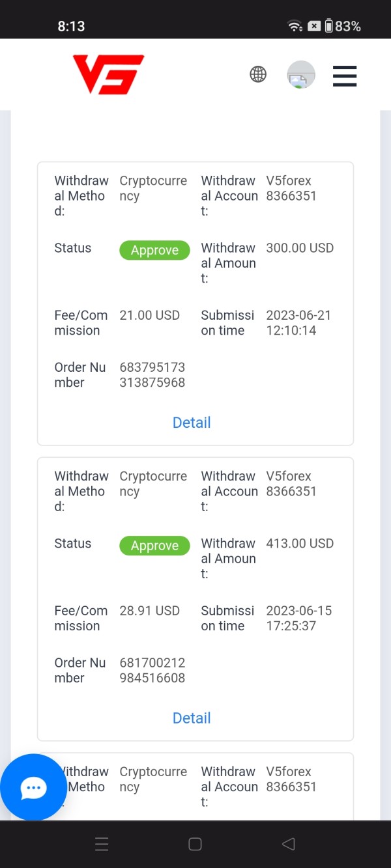This screenshot has height=868, width=391.
Task: Tap the V5 logo in header
Action: [108, 74]
